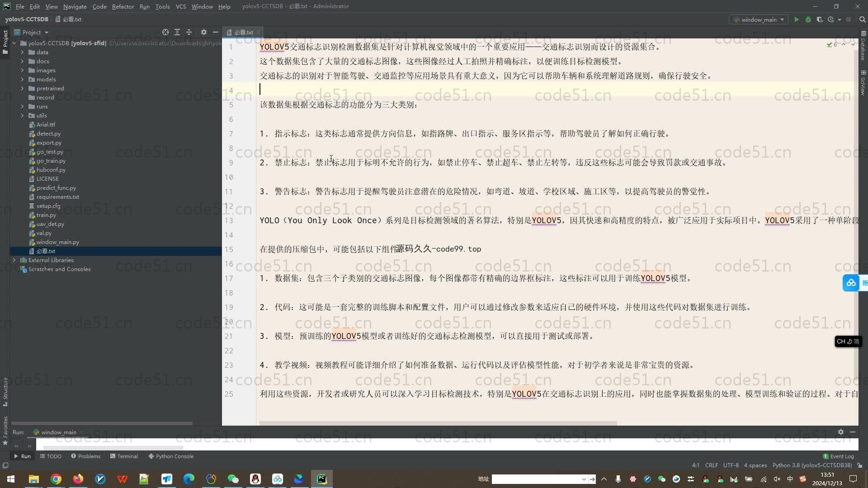Open the VCS menu
Screen dimensions: 868x488
tap(181, 6)
